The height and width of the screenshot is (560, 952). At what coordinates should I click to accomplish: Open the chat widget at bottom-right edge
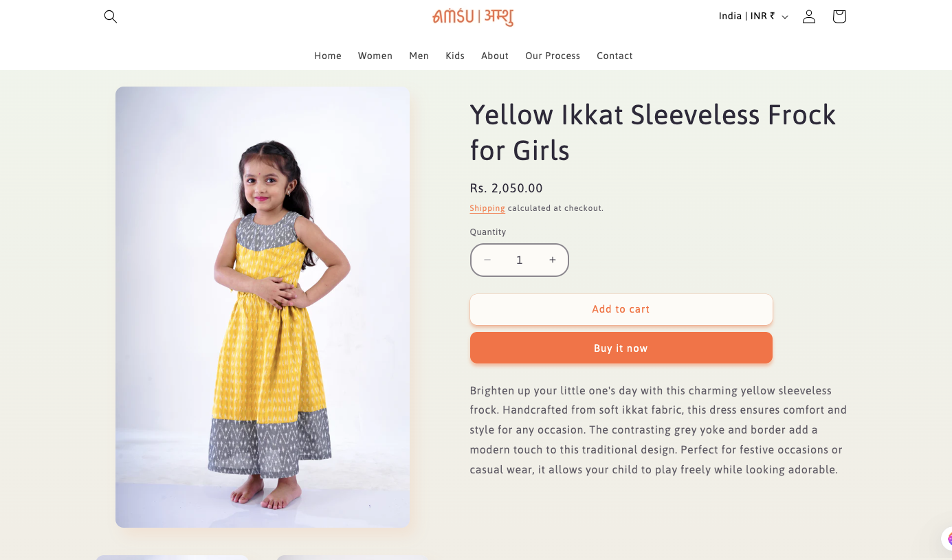(947, 538)
